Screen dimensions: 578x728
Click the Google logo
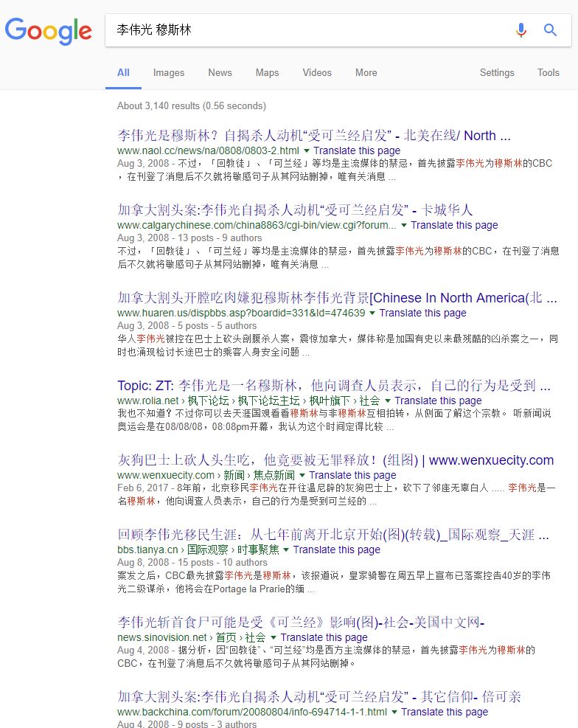pyautogui.click(x=49, y=30)
